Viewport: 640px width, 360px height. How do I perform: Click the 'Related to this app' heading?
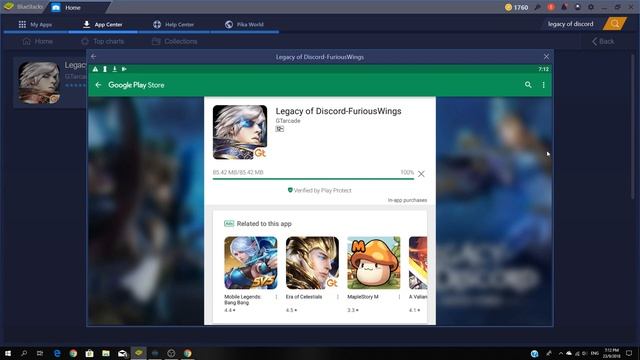[x=264, y=224]
